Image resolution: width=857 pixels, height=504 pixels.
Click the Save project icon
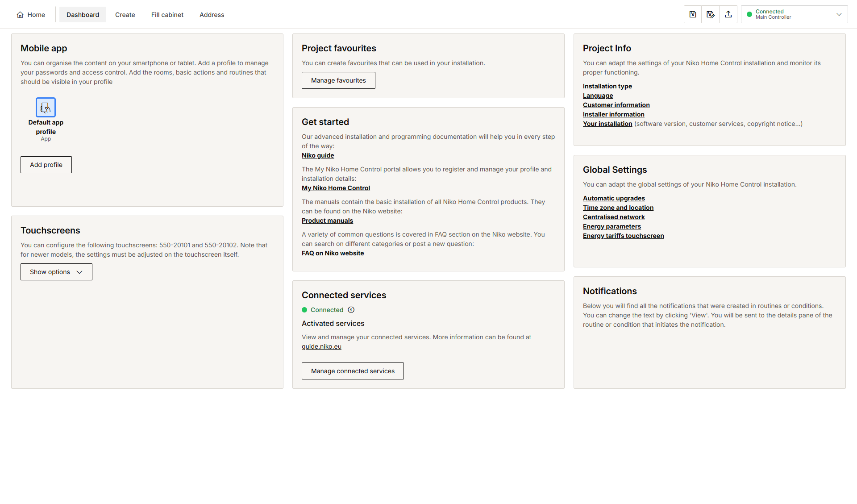click(x=693, y=14)
